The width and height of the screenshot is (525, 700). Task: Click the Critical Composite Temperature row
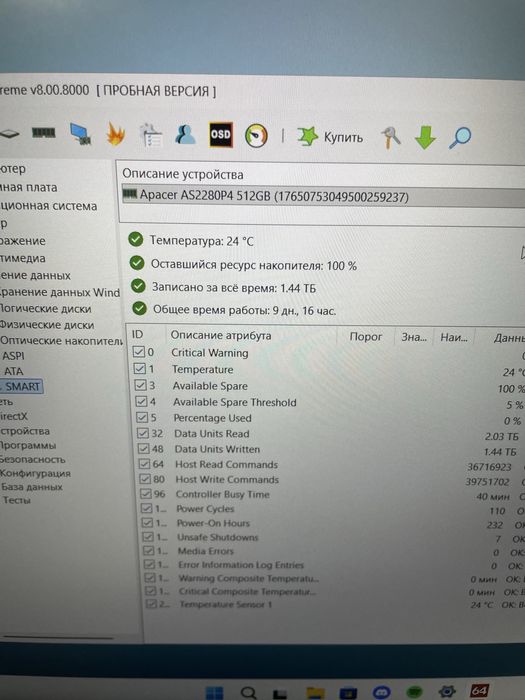coord(335,592)
